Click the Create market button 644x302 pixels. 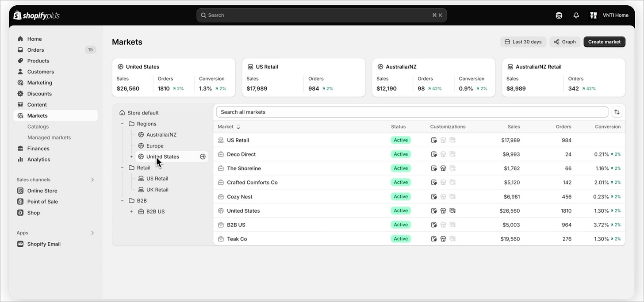click(x=604, y=42)
